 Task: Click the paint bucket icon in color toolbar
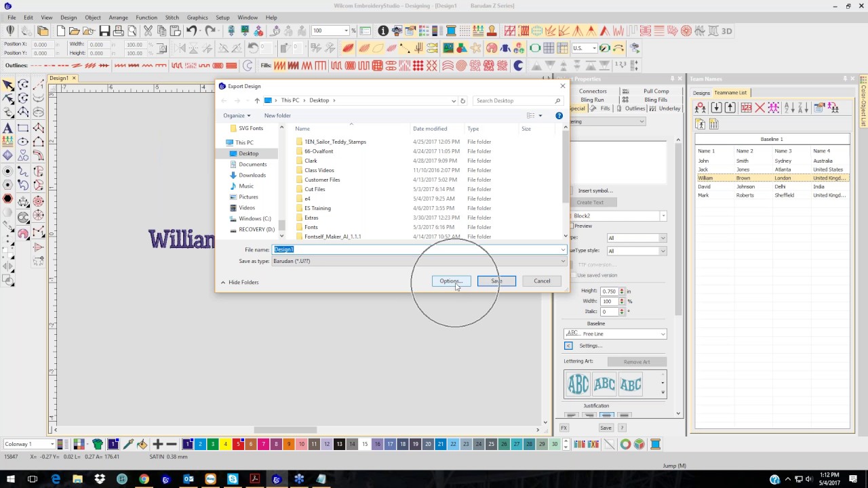coord(142,444)
